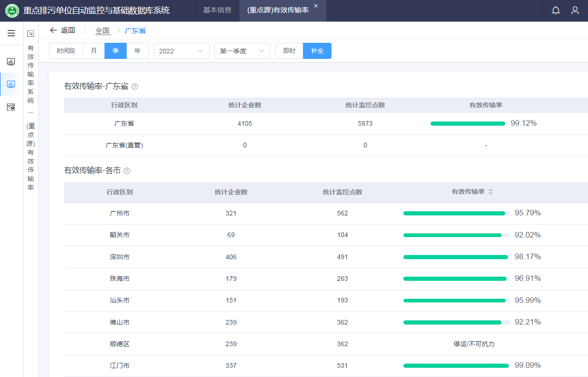The height and width of the screenshot is (377, 588).
Task: Open the 第一季度 quarter dropdown
Action: tap(242, 51)
